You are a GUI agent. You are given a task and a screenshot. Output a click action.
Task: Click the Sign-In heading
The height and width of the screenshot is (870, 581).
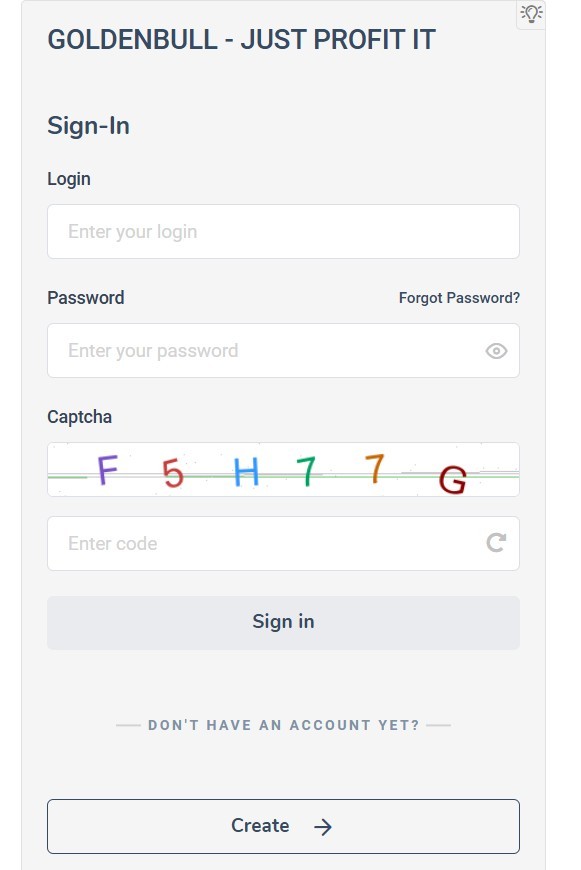coord(88,125)
